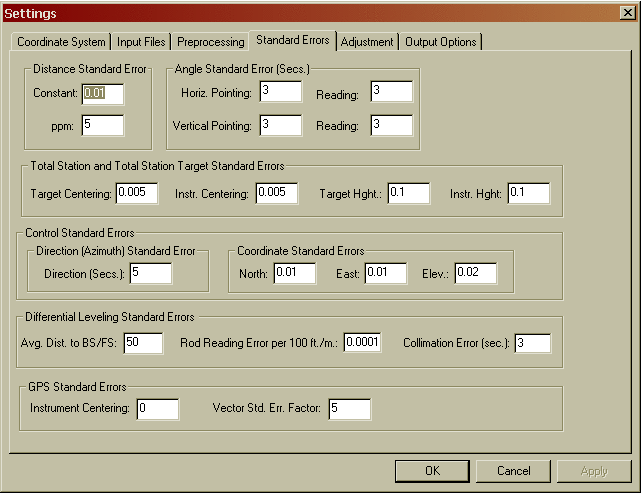
Task: Click the Settings title bar text
Action: pos(30,13)
